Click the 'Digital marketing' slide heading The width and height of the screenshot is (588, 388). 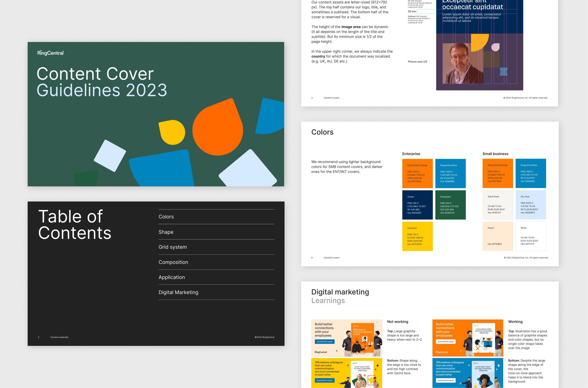340,292
